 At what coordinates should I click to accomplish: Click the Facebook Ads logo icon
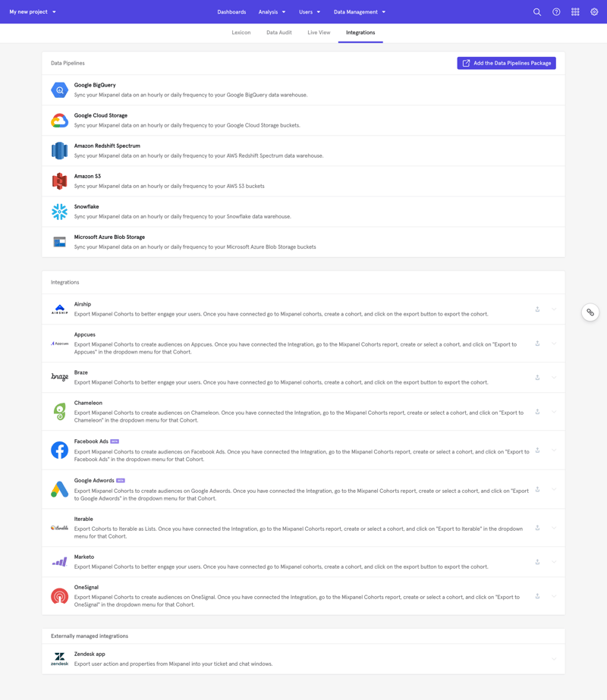[x=59, y=450]
